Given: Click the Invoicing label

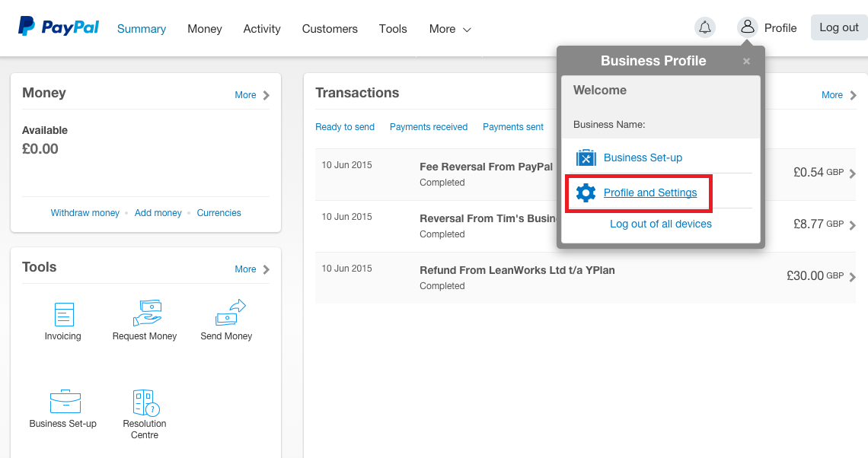Looking at the screenshot, I should coord(62,336).
